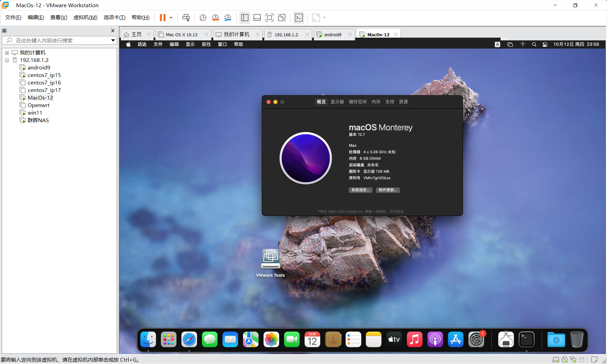Open the 查看(V) menu
This screenshot has width=607, height=364.
[59, 17]
